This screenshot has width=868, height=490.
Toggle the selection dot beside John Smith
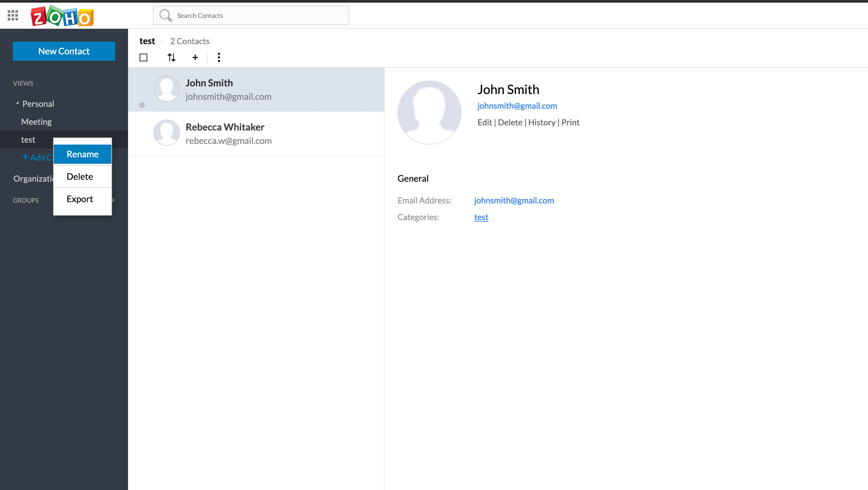142,106
